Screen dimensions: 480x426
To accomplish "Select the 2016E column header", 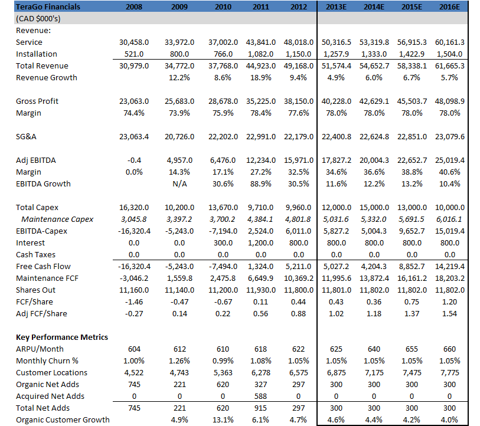I will point(449,7).
